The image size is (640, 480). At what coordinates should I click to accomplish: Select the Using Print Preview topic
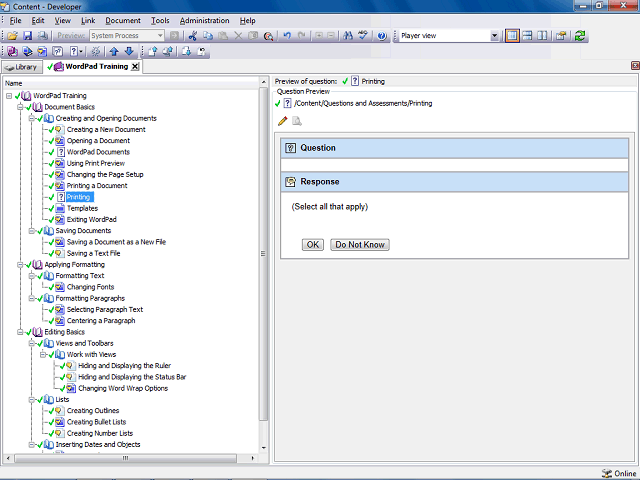[96, 163]
